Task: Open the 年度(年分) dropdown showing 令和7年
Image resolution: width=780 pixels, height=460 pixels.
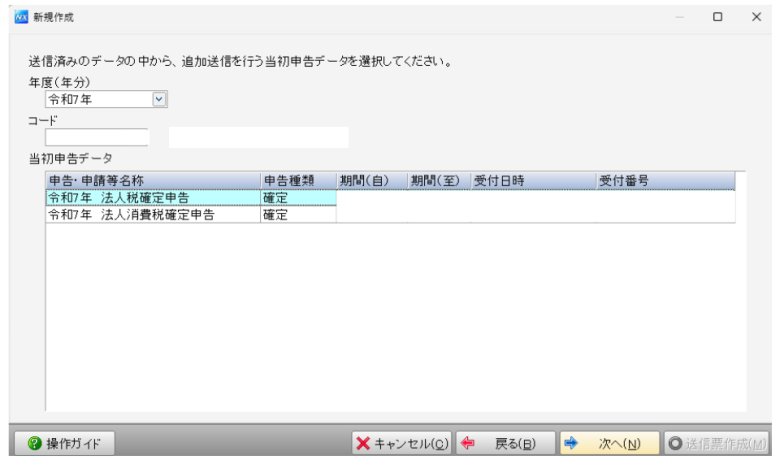Action: pos(106,99)
